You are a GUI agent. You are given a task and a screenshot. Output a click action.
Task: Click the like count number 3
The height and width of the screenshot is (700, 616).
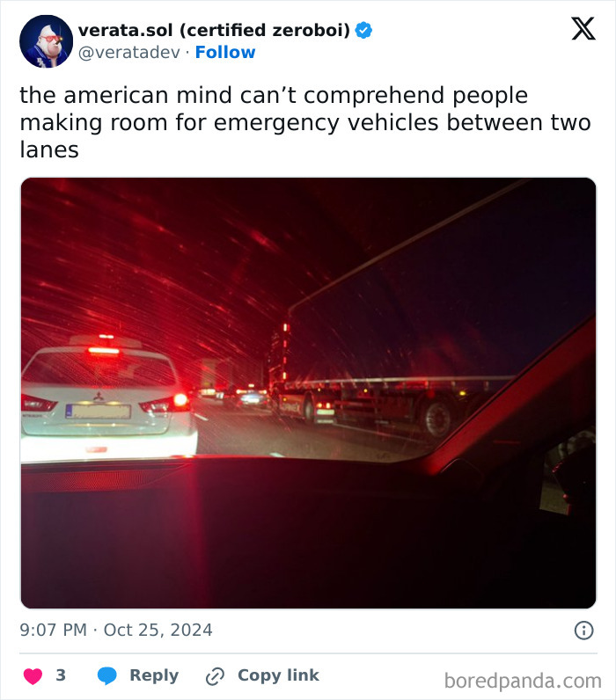[61, 675]
